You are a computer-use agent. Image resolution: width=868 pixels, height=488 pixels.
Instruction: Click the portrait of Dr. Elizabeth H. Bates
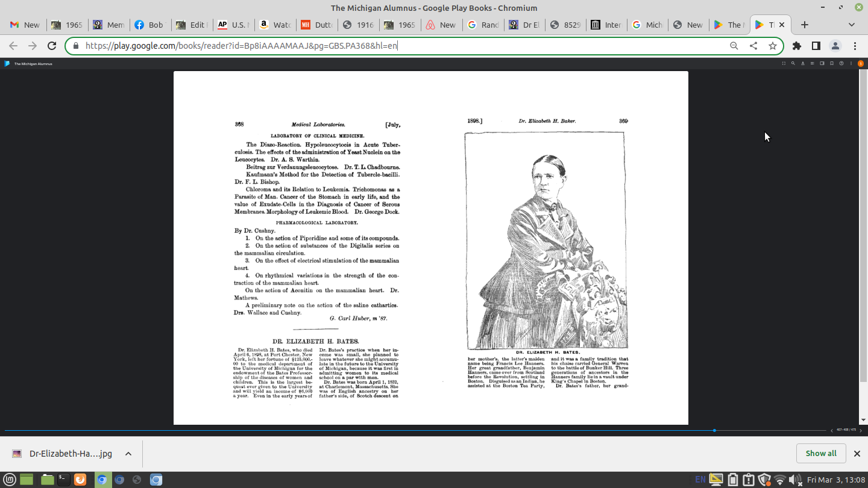545,240
